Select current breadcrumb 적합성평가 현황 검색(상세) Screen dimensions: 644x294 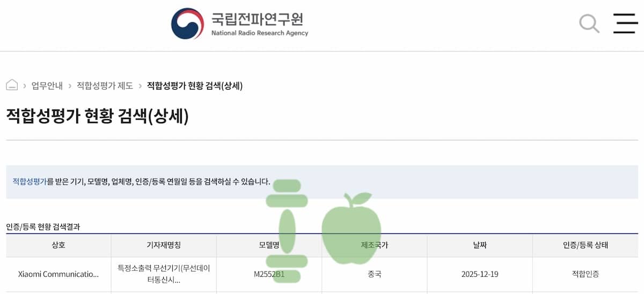click(x=195, y=86)
